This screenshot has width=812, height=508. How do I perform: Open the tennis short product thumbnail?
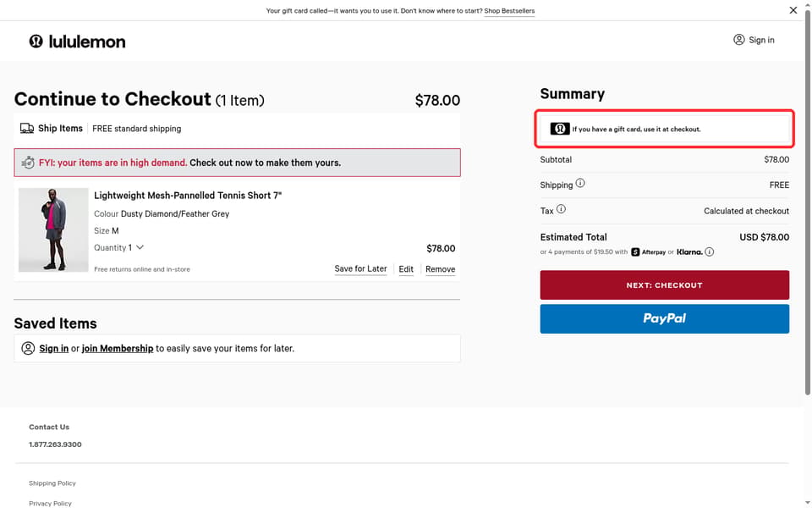53,229
